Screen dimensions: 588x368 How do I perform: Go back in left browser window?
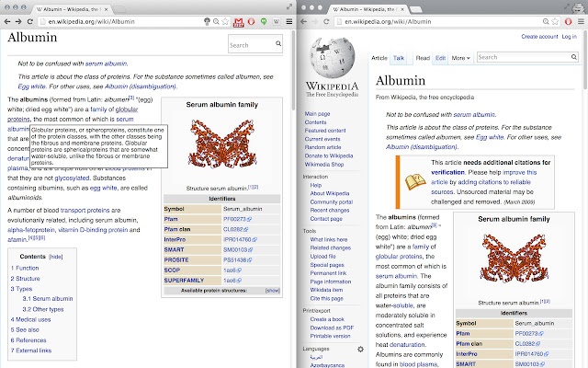point(7,22)
